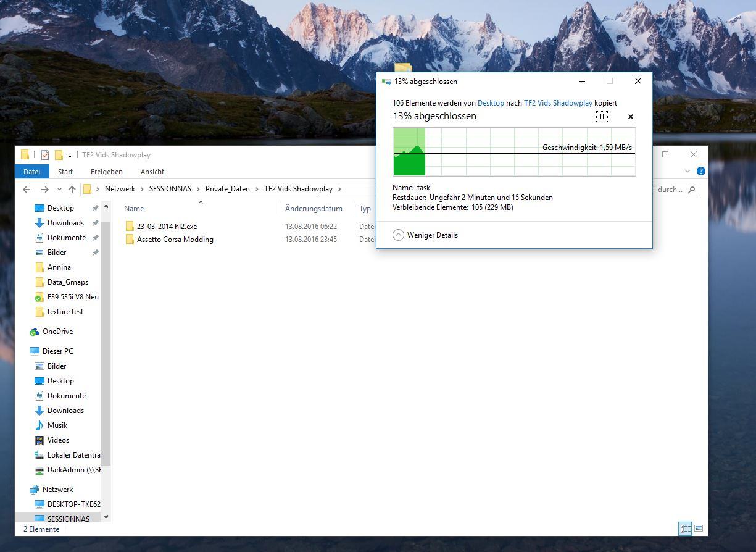The height and width of the screenshot is (552, 756).
Task: Go back with the back arrow
Action: click(x=27, y=190)
